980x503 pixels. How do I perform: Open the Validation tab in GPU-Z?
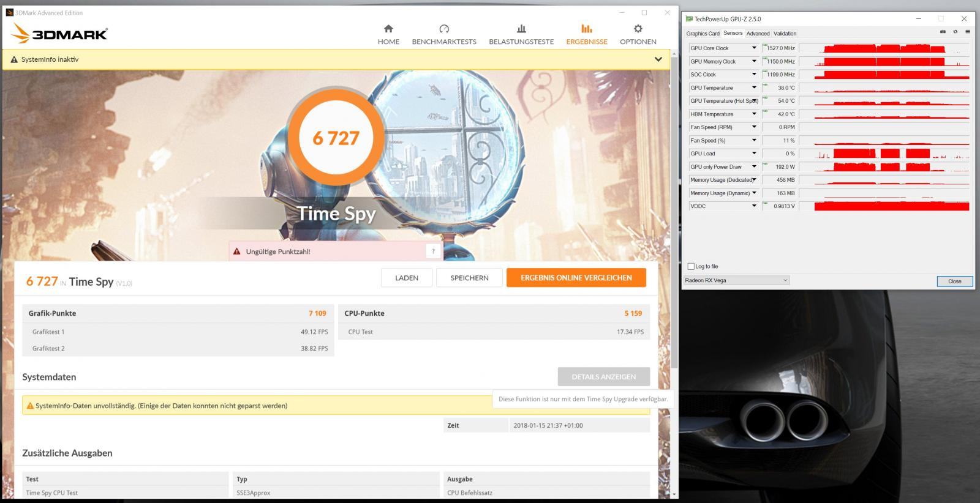coord(785,34)
